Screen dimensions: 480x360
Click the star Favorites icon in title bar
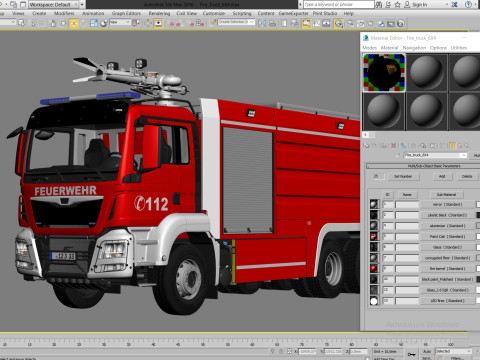pyautogui.click(x=397, y=4)
